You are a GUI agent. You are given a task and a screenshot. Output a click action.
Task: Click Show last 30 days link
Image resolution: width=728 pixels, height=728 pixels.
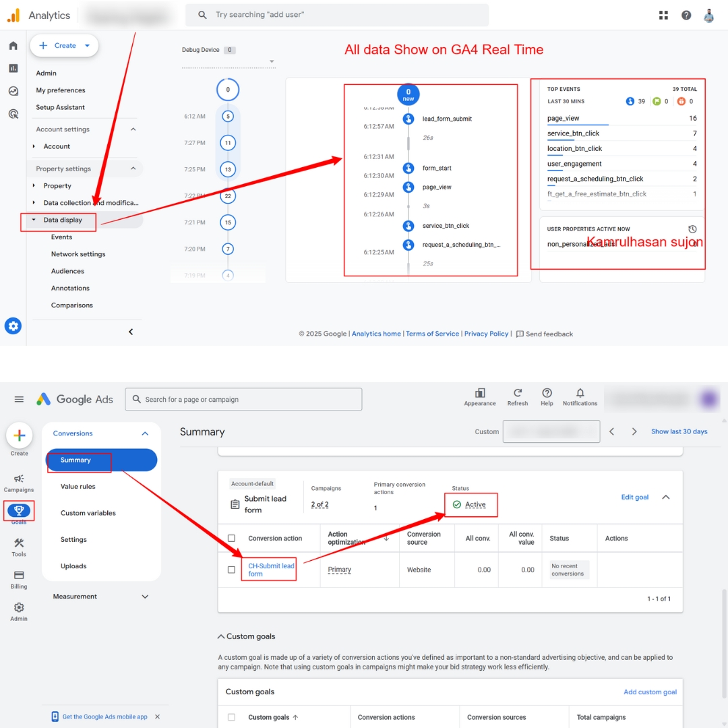(x=679, y=431)
